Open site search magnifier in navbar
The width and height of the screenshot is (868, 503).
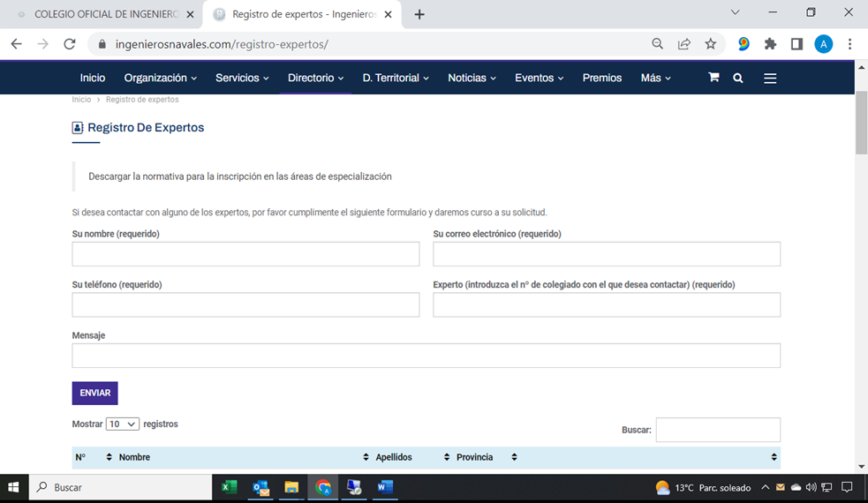[738, 78]
